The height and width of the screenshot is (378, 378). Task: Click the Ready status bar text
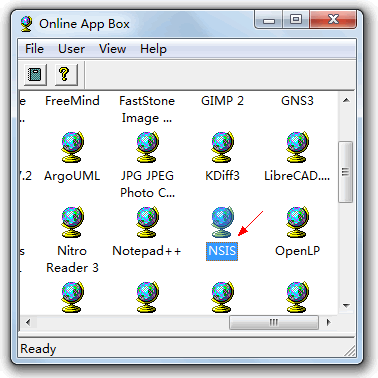[x=38, y=349]
